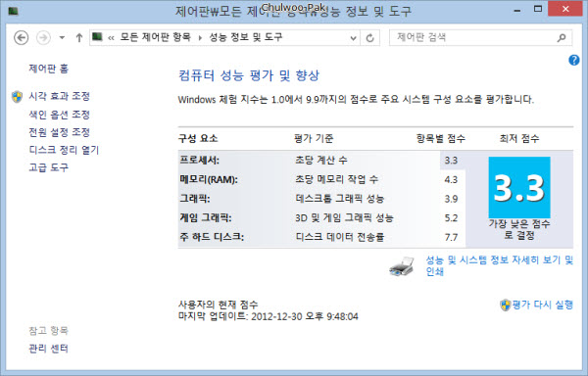Minimize the window
The width and height of the screenshot is (588, 376).
pyautogui.click(x=517, y=10)
